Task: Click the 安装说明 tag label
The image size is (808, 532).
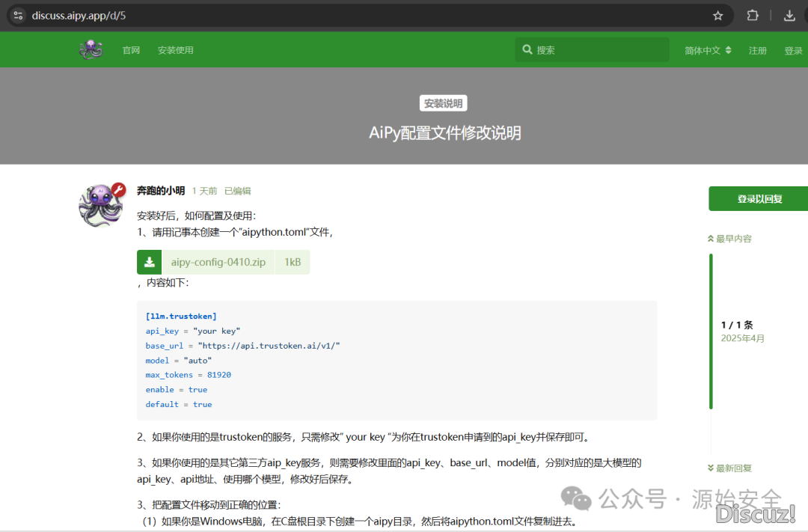Action: click(443, 103)
